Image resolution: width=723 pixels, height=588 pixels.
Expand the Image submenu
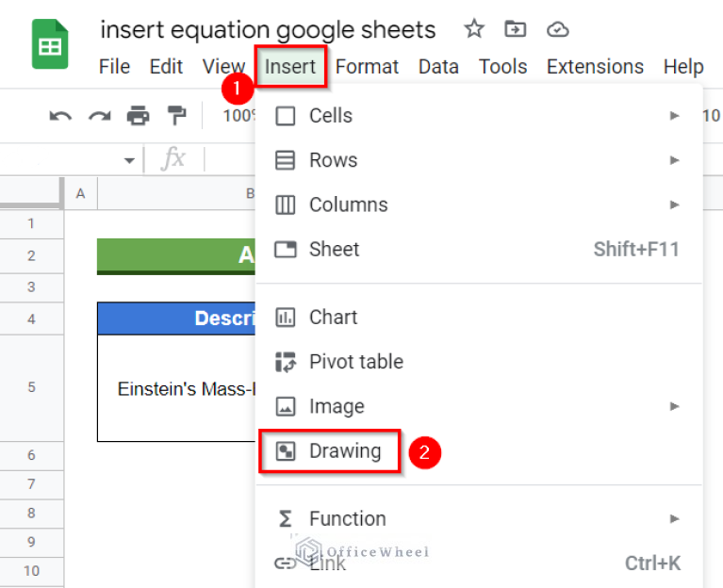pos(674,406)
